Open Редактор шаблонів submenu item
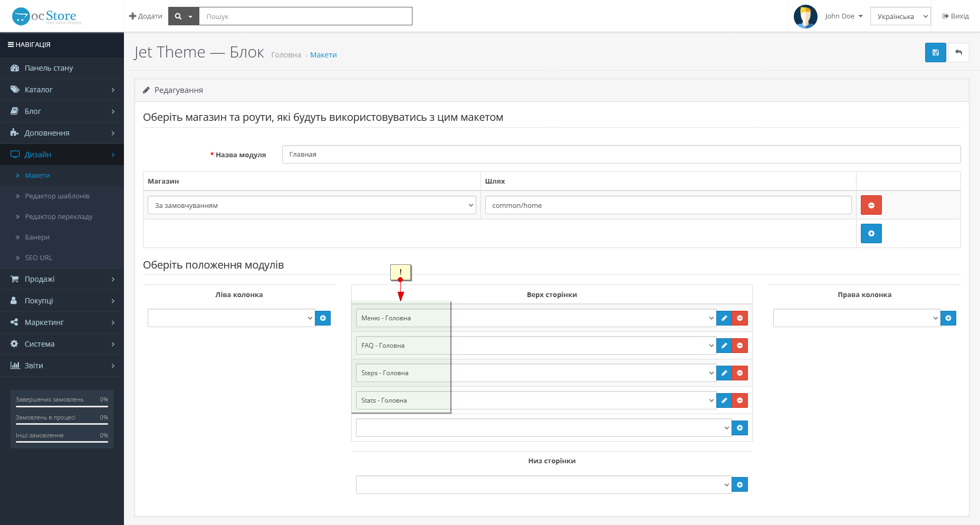 click(57, 196)
